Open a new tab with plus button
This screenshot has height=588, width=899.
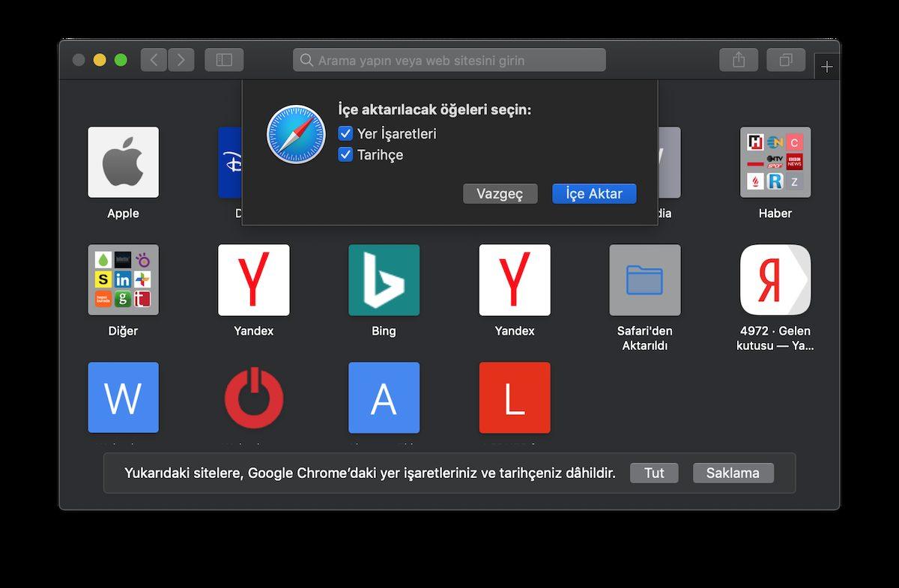(x=826, y=67)
